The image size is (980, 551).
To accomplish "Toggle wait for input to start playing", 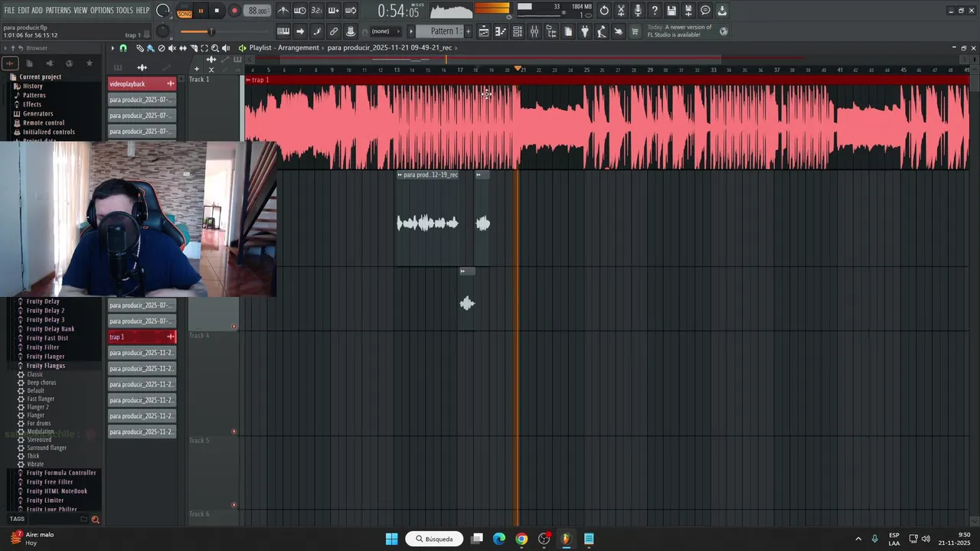I will pos(300,11).
